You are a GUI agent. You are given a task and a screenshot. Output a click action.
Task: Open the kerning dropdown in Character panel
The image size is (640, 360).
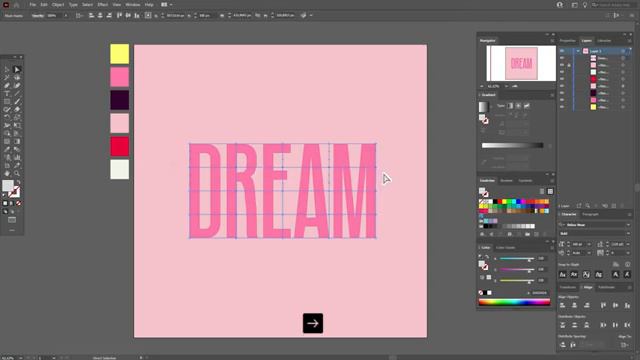tap(589, 253)
